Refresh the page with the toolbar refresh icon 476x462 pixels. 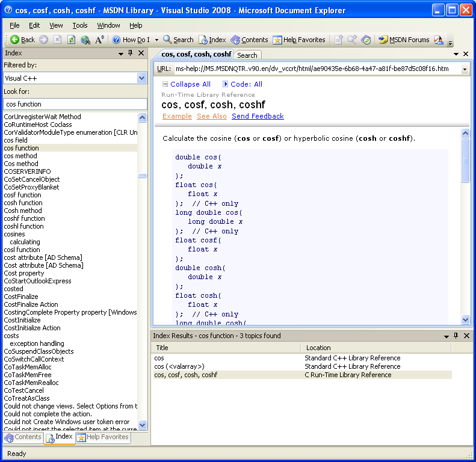(x=72, y=40)
